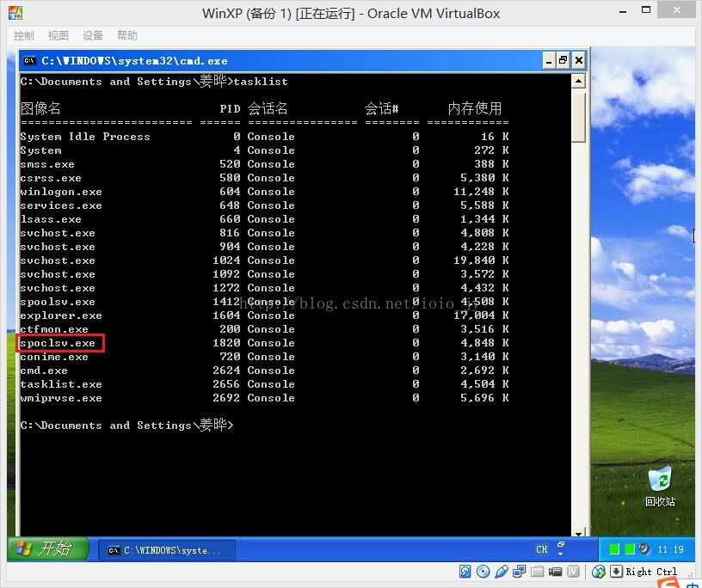This screenshot has height=588, width=702.
Task: Open the VirtualBox hard disk activity indicator
Action: [465, 572]
